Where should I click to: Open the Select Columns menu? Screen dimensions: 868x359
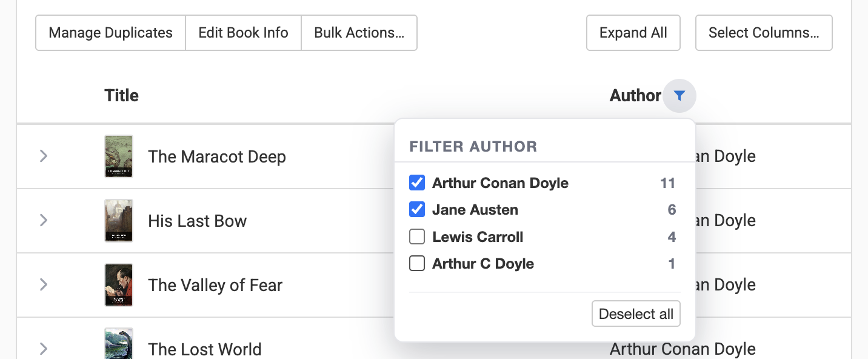764,33
